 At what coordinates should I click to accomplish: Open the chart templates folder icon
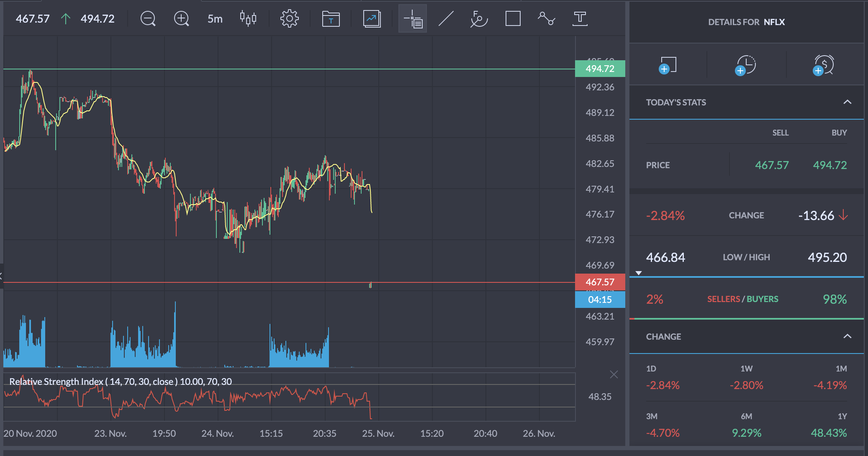point(331,19)
